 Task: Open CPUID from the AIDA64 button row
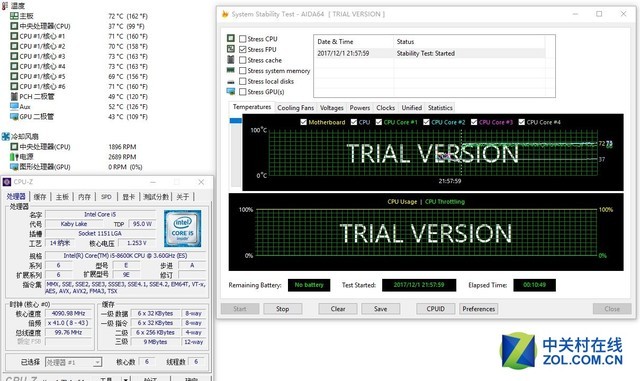(x=436, y=309)
